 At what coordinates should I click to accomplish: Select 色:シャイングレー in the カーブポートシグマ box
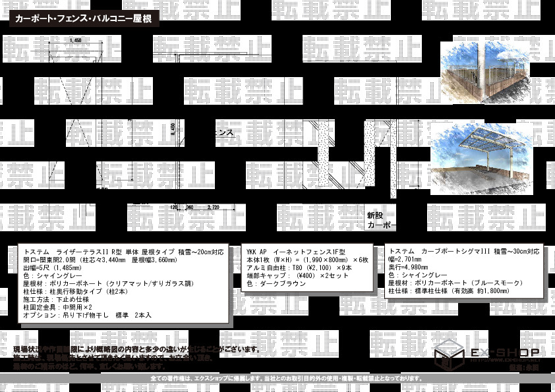pos(418,275)
